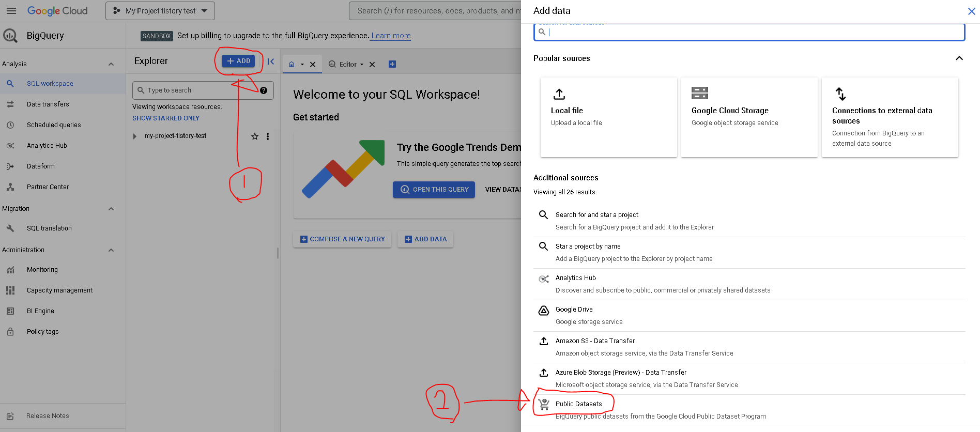Open the main navigation hamburger menu
The image size is (980, 432).
tap(11, 11)
